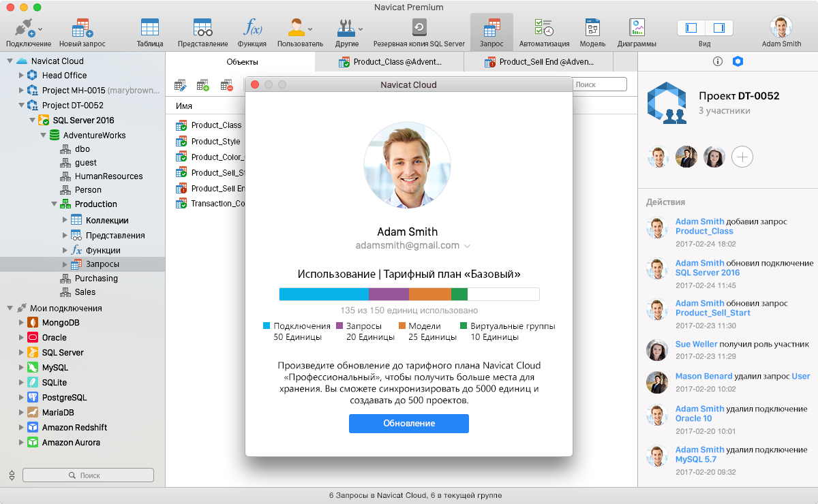The width and height of the screenshot is (818, 504).
Task: Click the design query icon in object toolbar
Action: pos(181,85)
